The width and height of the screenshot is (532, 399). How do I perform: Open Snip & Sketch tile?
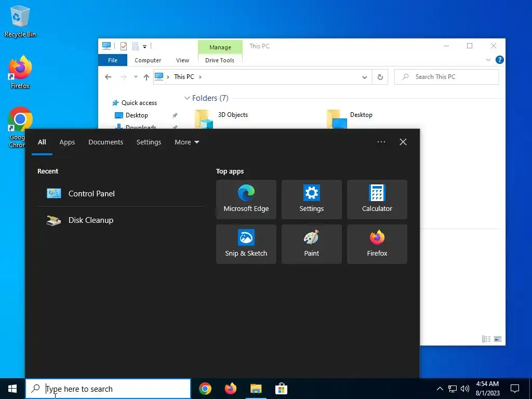tap(246, 244)
